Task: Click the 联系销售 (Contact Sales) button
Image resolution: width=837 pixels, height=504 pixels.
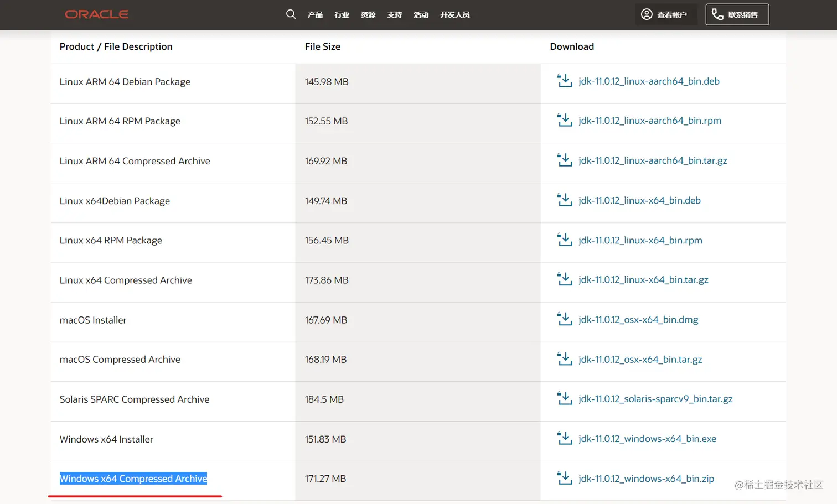Action: [x=737, y=15]
